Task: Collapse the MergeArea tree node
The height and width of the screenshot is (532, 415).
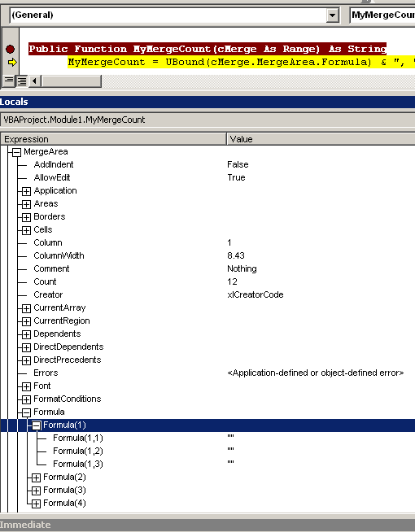Action: [16, 152]
